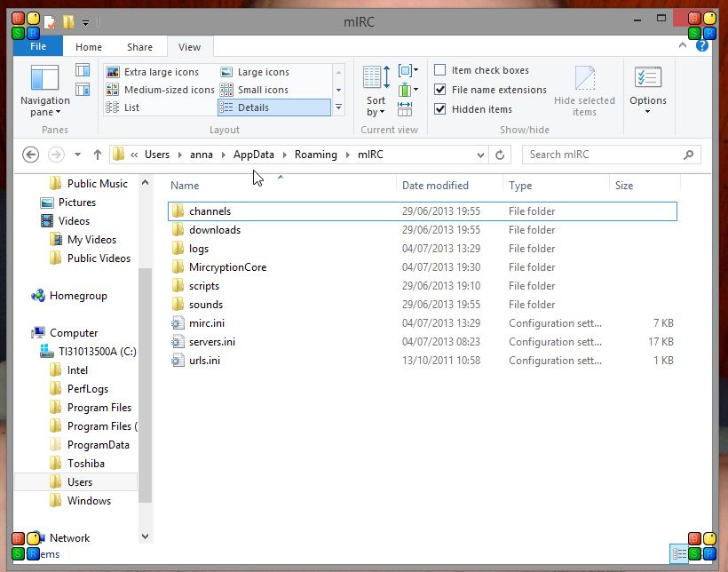Click Size all columns to fit icon
Screen dimensions: 728x572
point(405,108)
